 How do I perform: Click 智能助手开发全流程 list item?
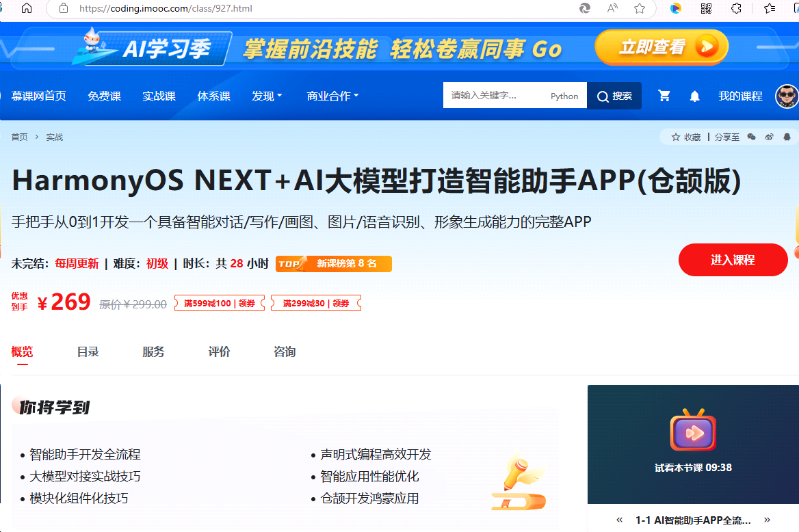(x=85, y=454)
